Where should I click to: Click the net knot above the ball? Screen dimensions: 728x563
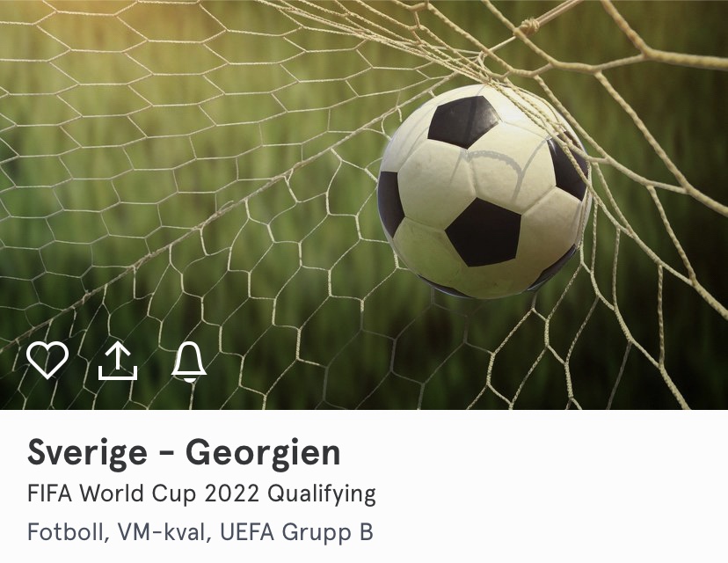tap(528, 26)
